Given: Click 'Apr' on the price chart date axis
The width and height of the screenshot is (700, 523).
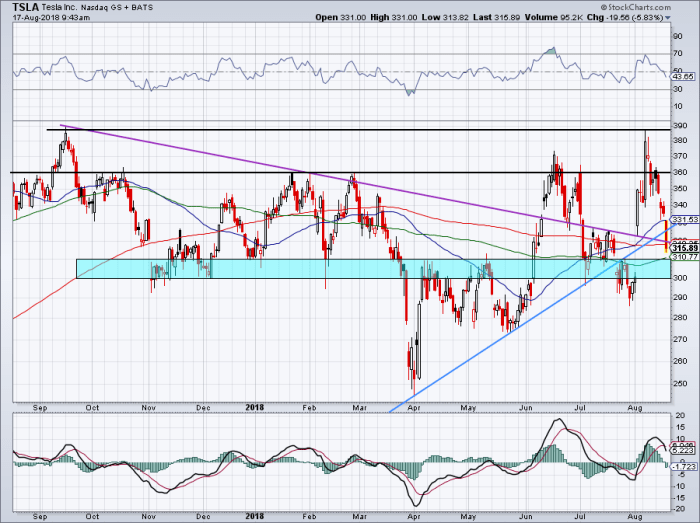Looking at the screenshot, I should click(x=414, y=407).
